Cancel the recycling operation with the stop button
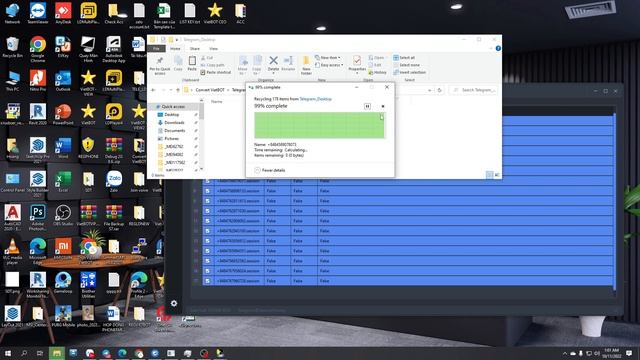 point(383,106)
